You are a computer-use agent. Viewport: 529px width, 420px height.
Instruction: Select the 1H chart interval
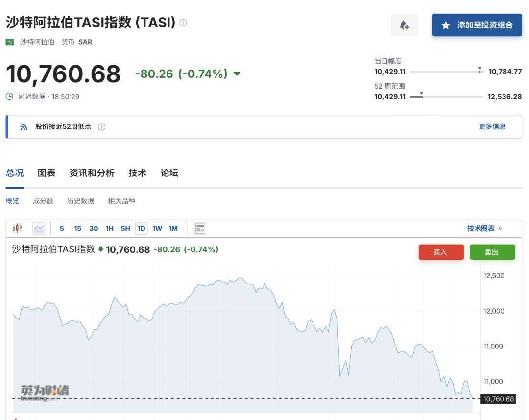coord(109,228)
